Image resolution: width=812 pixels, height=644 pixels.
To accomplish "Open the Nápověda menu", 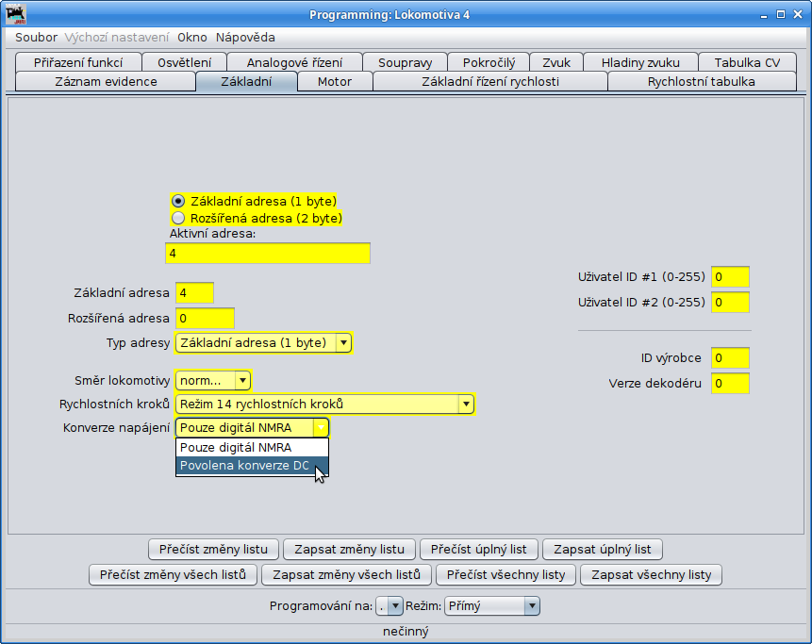I will coord(245,38).
